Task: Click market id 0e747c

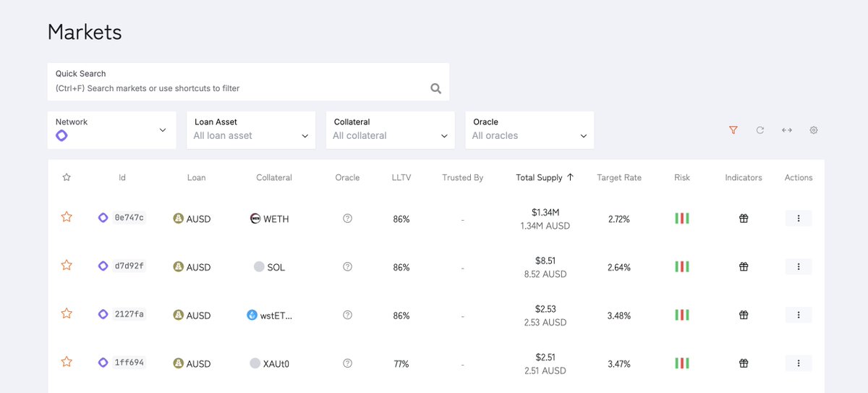Action: pos(129,218)
